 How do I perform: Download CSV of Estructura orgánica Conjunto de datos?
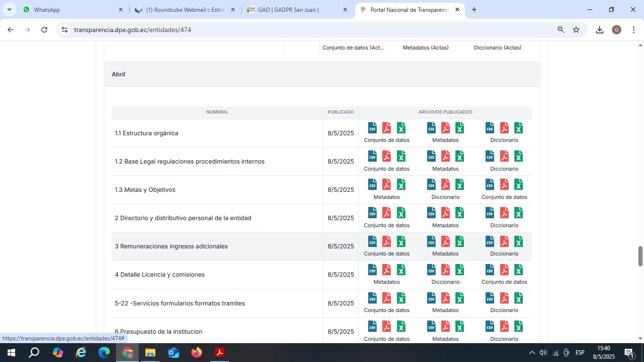pos(372,128)
